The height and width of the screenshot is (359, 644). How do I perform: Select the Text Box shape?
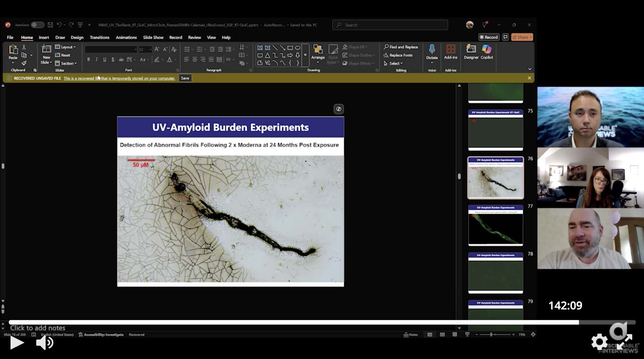click(260, 48)
